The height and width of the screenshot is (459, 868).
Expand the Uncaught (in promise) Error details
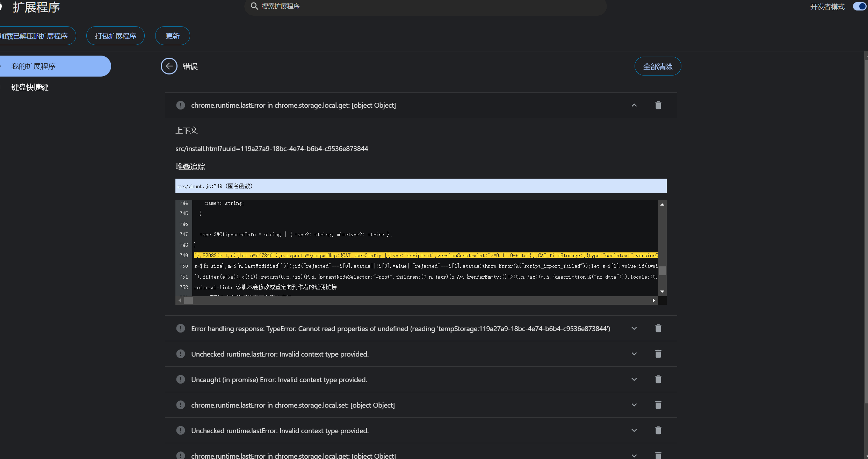click(634, 379)
